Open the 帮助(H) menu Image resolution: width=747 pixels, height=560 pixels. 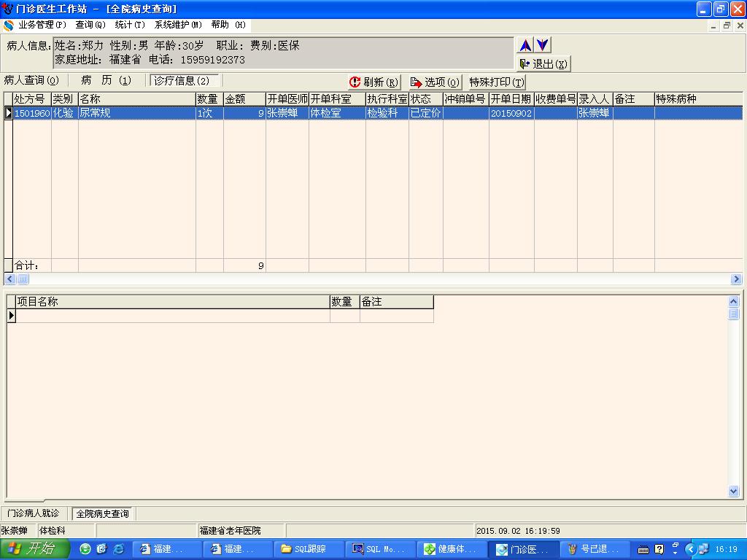pos(228,25)
